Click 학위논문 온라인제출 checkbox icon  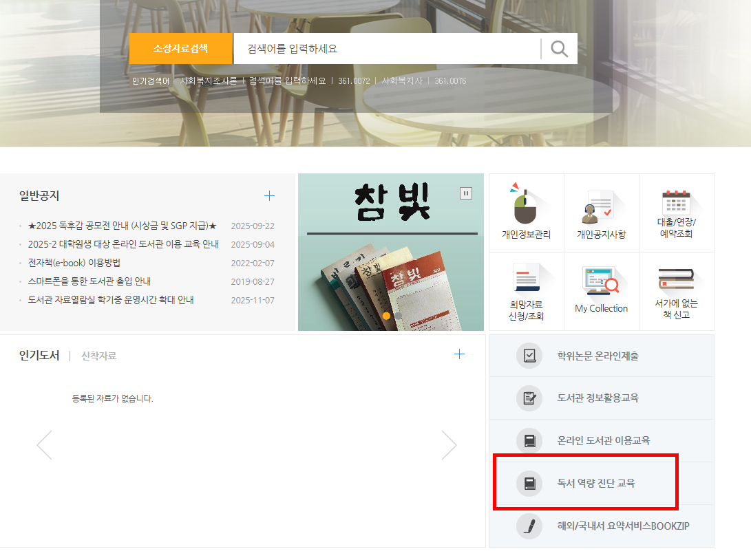(x=529, y=356)
